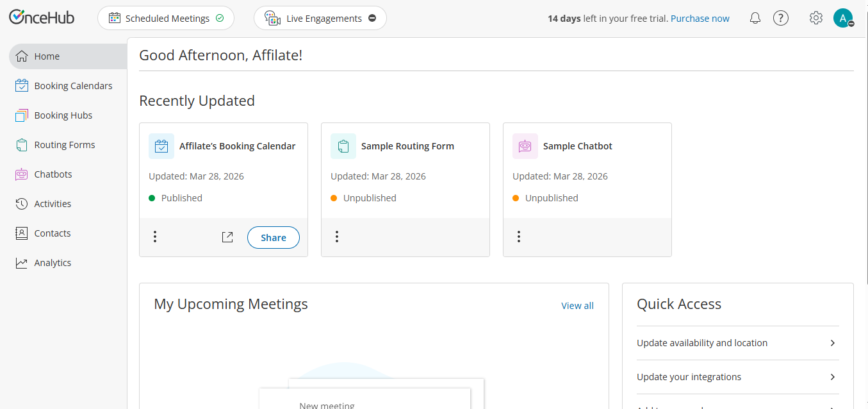Click Unpublished status on Sample Routing Form
868x409 pixels.
[370, 198]
